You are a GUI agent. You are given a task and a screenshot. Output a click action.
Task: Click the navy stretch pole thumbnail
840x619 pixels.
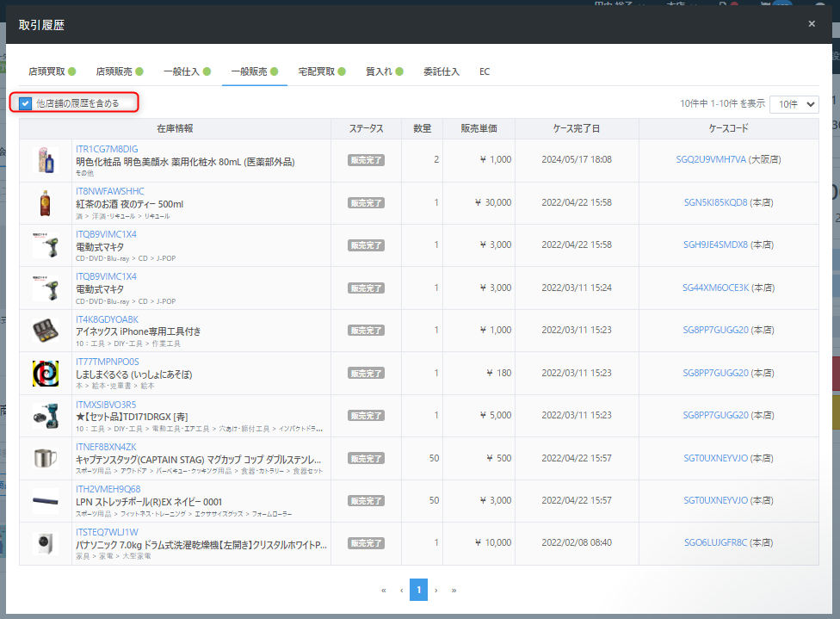[x=46, y=500]
